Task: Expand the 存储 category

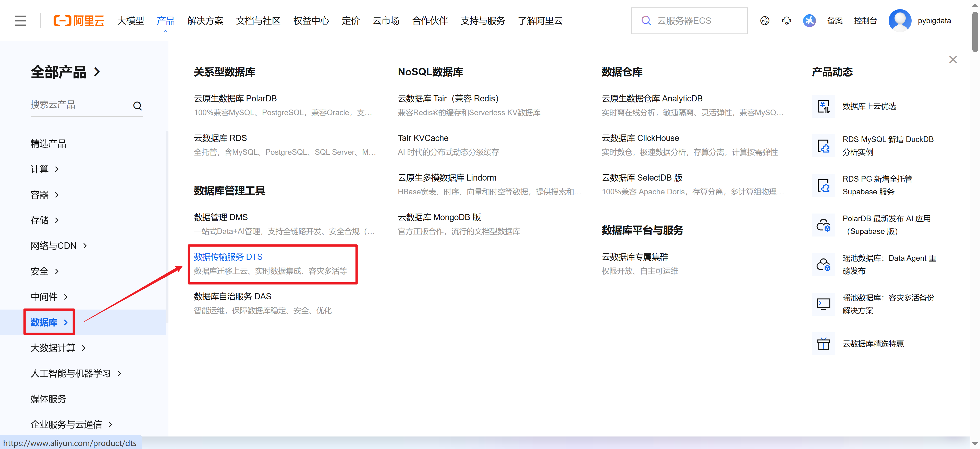Action: pos(44,220)
